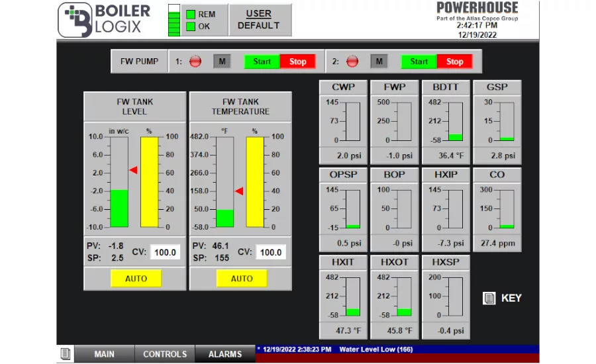596x364 pixels.
Task: Click FW tank level CV value field
Action: coord(165,252)
